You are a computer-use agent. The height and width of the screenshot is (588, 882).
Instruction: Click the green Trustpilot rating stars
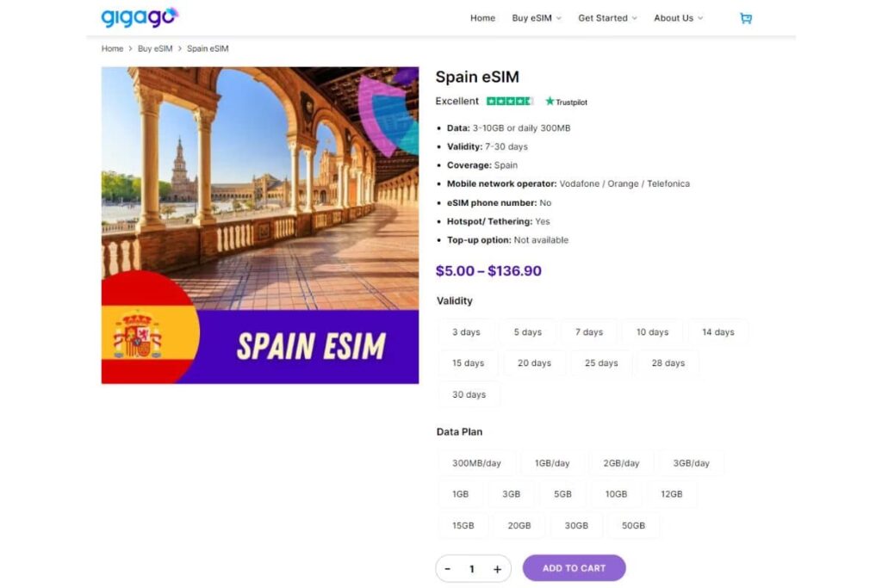click(x=509, y=102)
